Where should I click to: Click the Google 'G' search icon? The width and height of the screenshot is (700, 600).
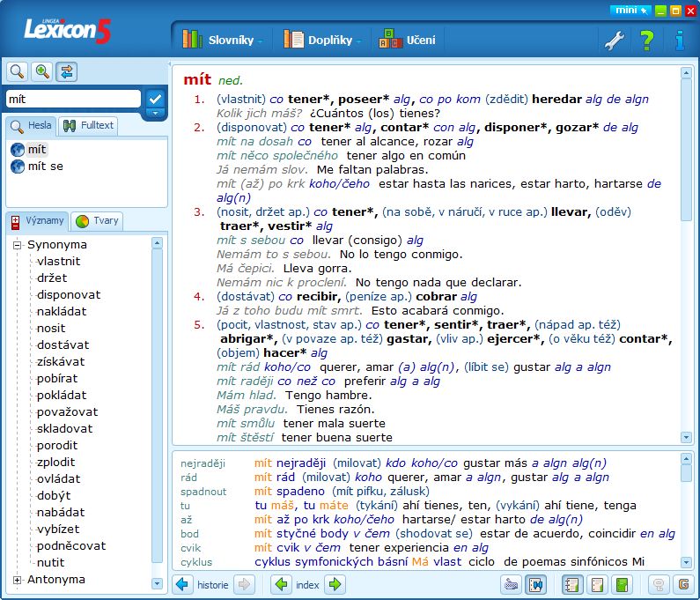point(683,584)
